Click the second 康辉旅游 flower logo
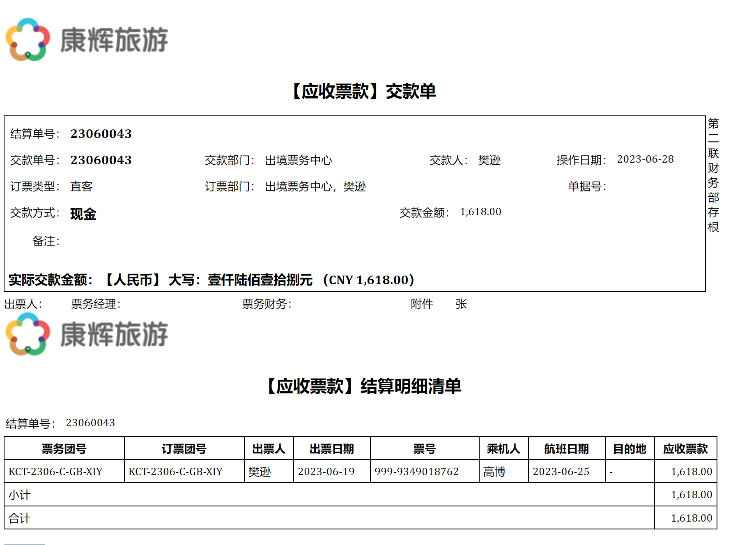This screenshot has width=756, height=545. coord(28,334)
